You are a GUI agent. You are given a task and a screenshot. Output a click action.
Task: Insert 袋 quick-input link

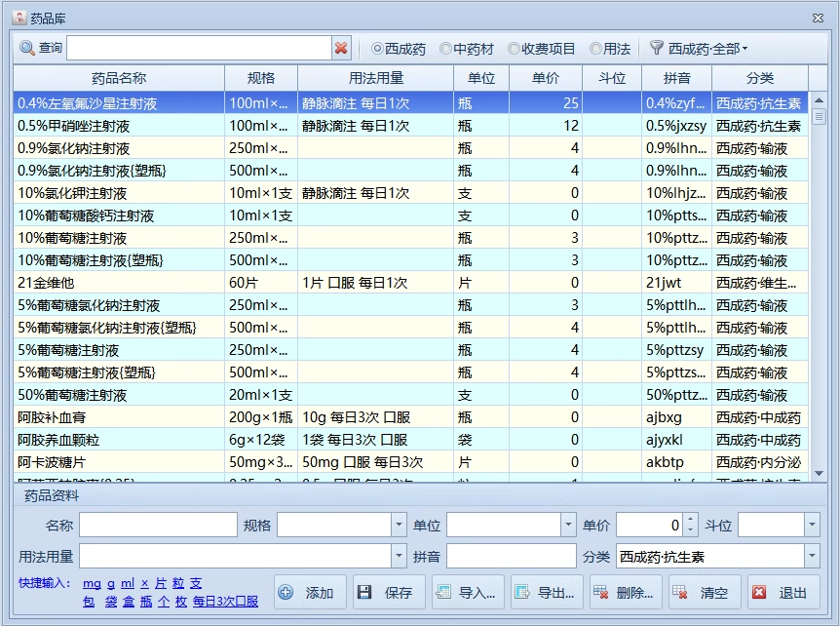[x=111, y=602]
